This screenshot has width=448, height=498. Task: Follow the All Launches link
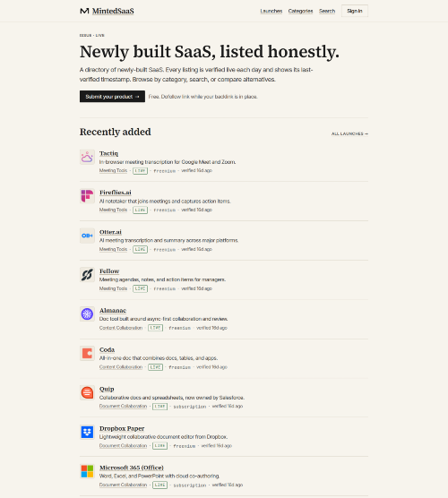pos(349,133)
